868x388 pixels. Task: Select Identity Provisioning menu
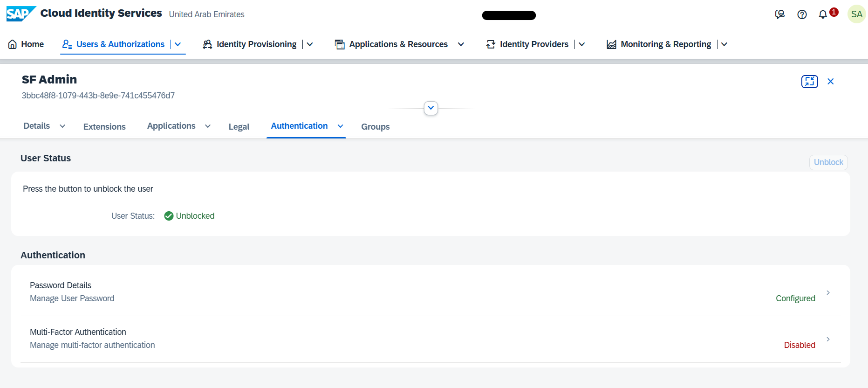[x=256, y=44]
